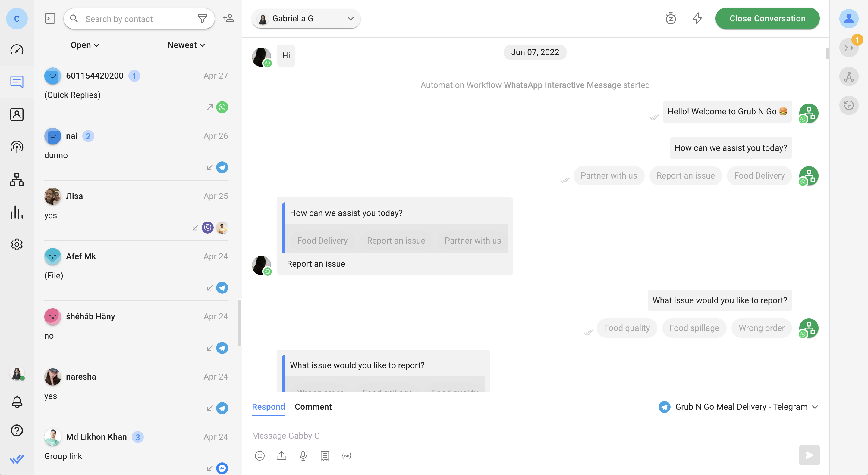Toggle Newest sort order
Screen dimensions: 868x475
point(186,45)
